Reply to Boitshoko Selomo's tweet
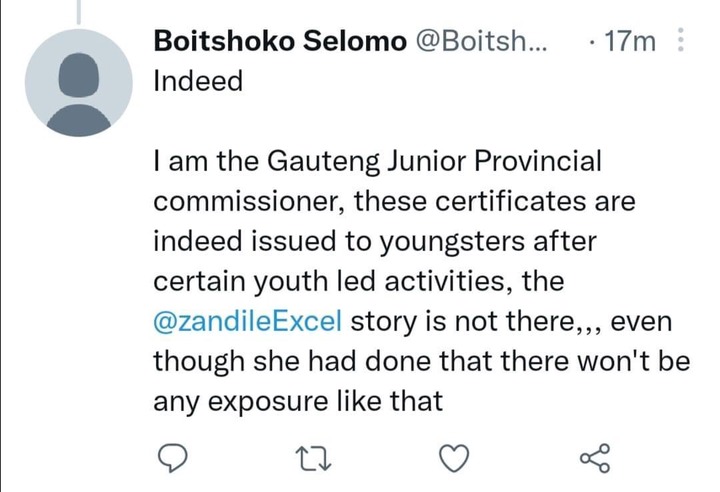 click(x=173, y=458)
